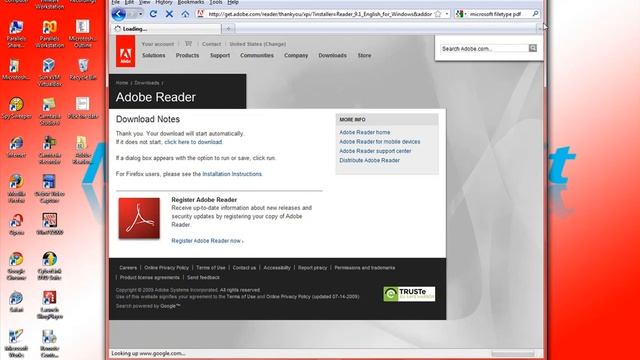Open the Store navigation item
The width and height of the screenshot is (640, 360).
tap(364, 55)
